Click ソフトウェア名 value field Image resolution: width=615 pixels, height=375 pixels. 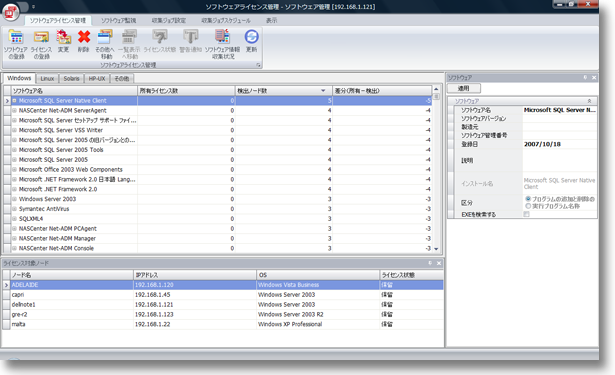559,110
